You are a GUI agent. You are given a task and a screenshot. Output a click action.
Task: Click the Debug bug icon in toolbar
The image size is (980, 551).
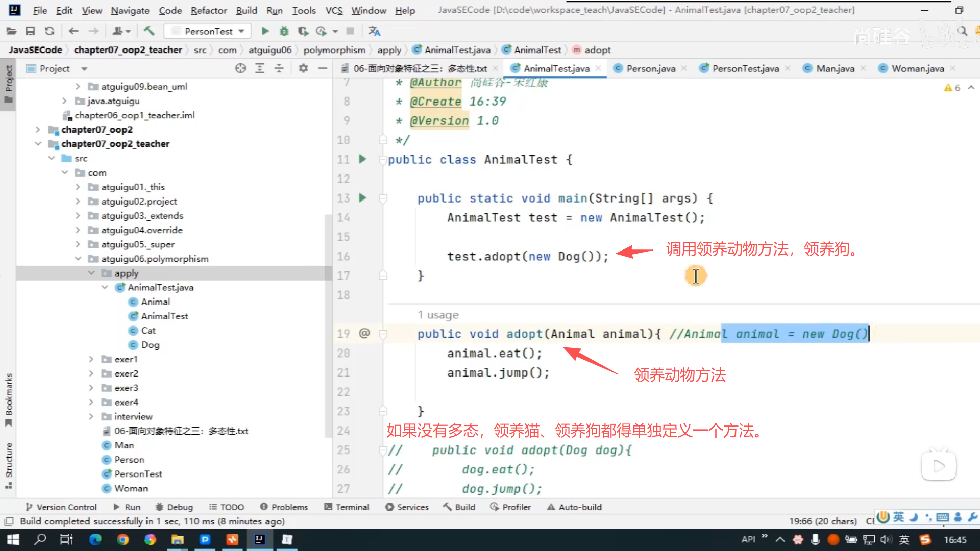pyautogui.click(x=284, y=31)
